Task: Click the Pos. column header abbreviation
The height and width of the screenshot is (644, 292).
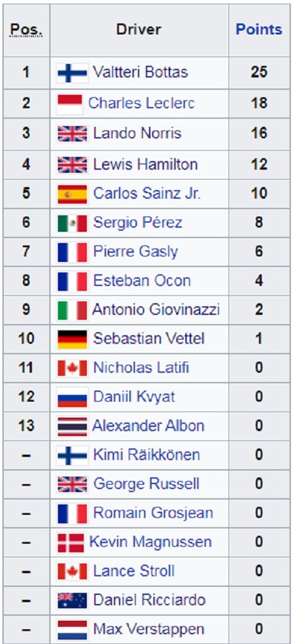Action: coord(26,30)
